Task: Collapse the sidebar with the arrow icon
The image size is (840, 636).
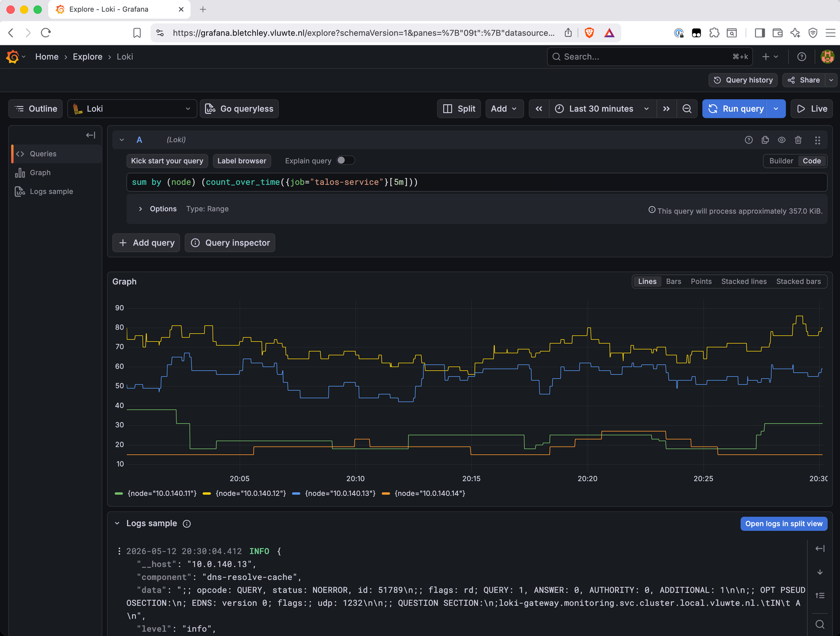Action: (91, 135)
